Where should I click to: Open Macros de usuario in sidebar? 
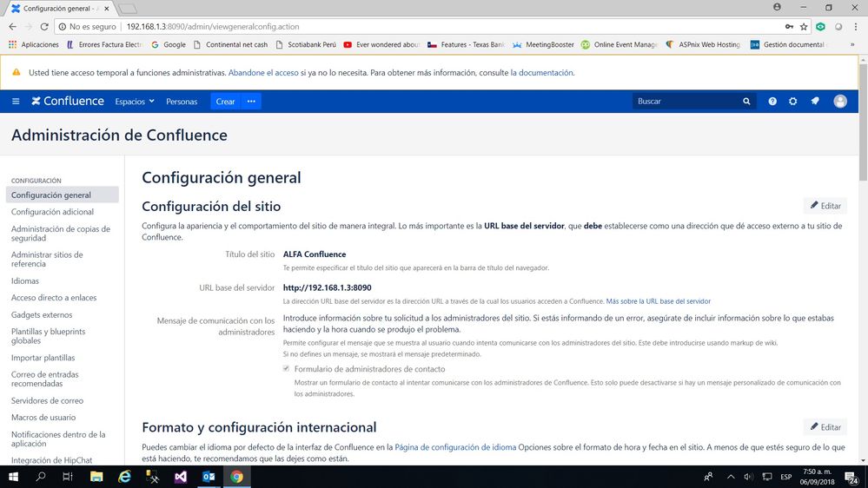point(43,418)
